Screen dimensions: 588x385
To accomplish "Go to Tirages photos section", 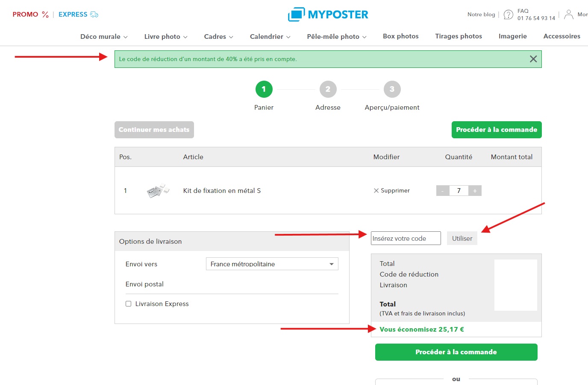I will [458, 36].
